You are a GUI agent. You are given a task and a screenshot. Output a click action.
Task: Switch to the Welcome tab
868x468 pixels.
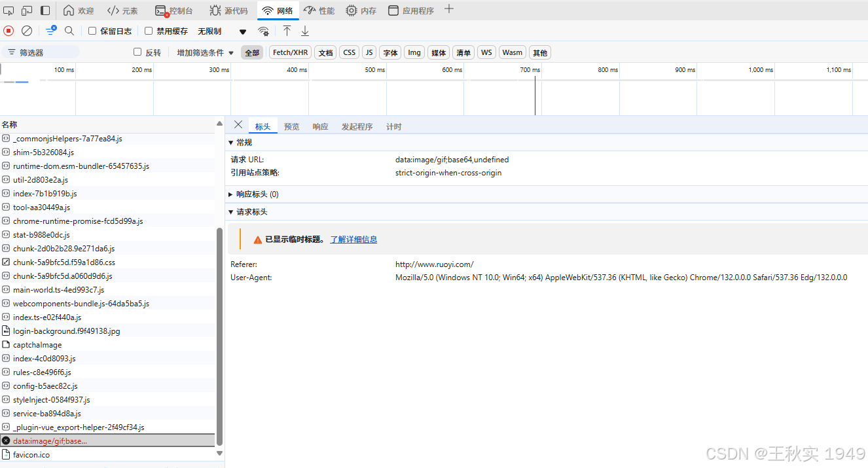(x=79, y=10)
